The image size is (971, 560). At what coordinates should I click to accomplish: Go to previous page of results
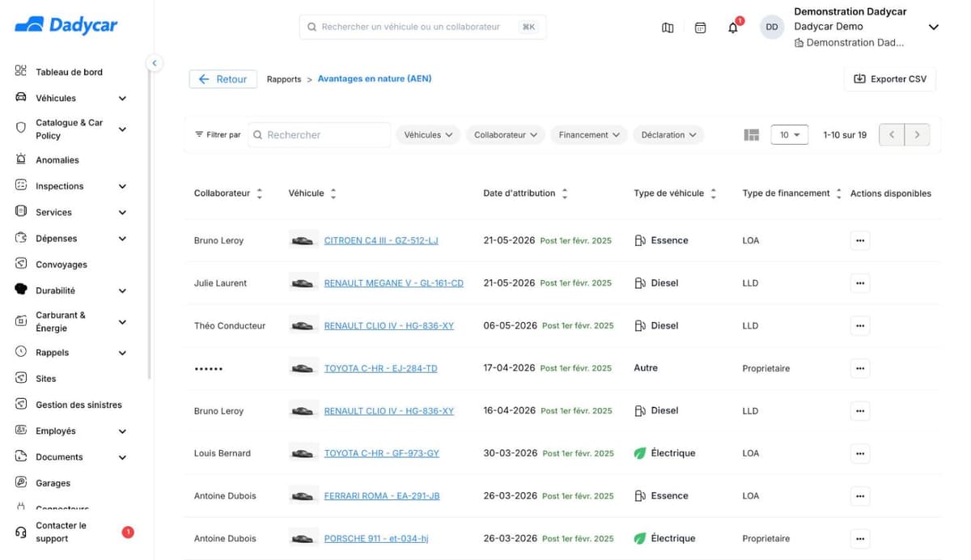pos(892,135)
